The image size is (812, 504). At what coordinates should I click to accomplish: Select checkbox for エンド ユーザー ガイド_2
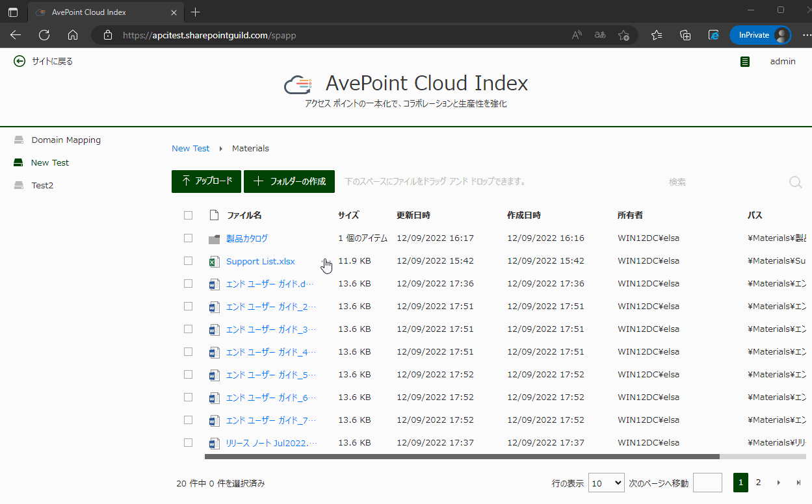click(189, 306)
